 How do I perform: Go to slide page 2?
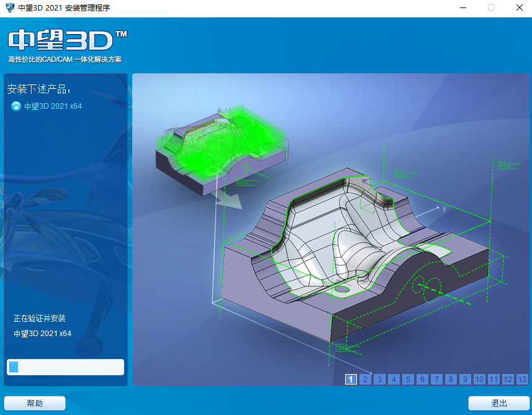365,380
